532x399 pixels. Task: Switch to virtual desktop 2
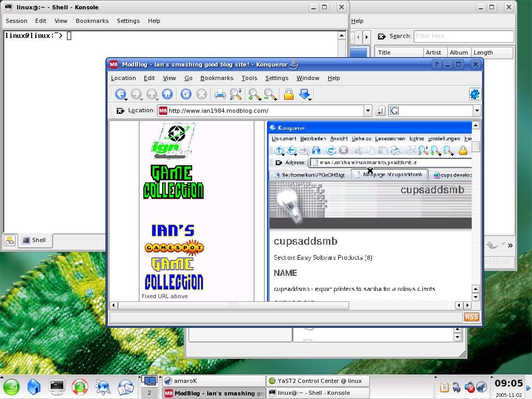pos(149,393)
